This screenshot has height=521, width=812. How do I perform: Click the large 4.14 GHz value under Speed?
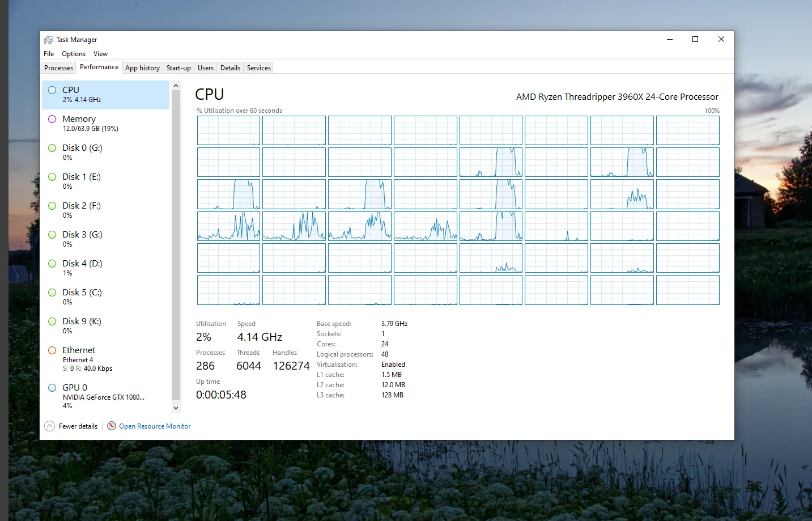tap(260, 337)
